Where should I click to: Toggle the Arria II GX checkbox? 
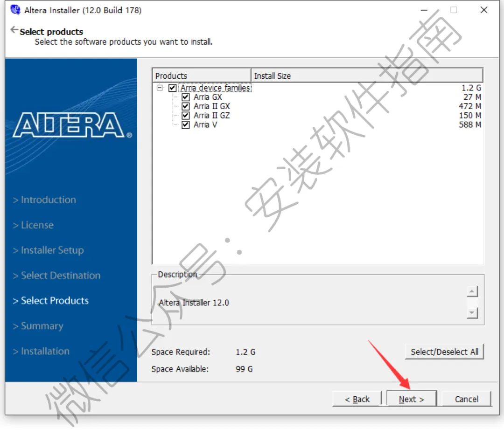[185, 106]
